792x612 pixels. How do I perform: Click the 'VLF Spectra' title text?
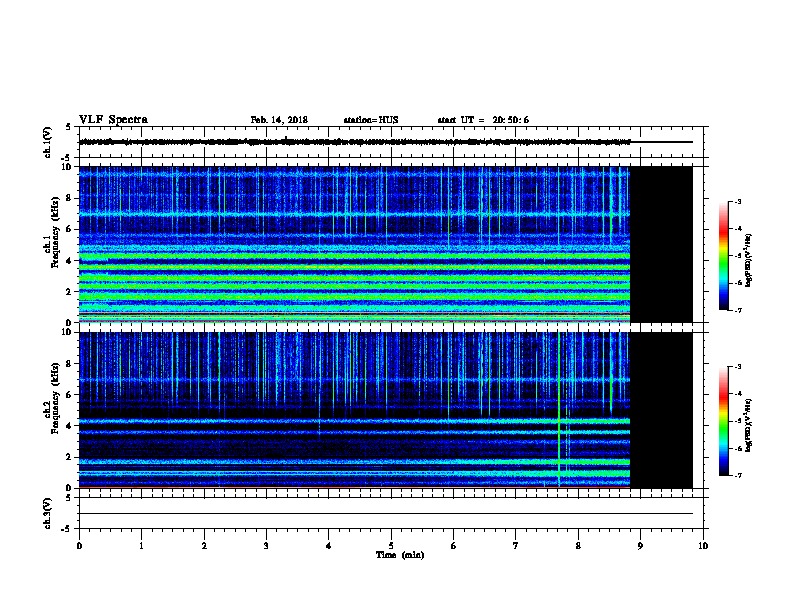point(113,120)
